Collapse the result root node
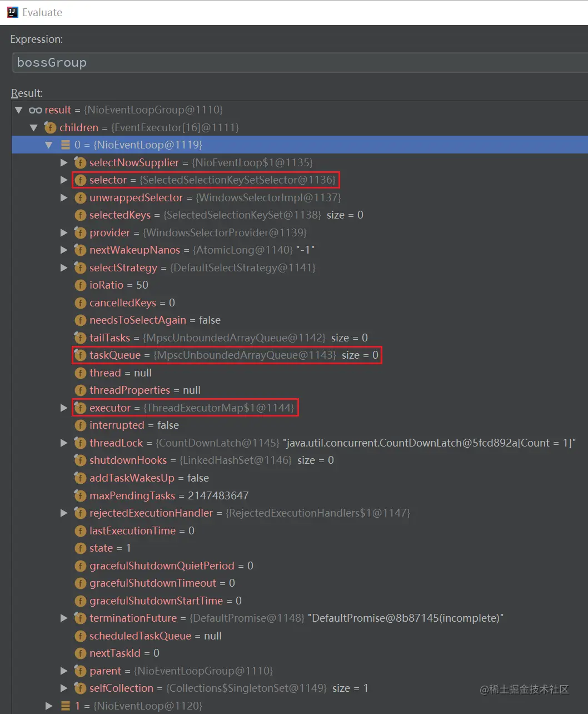The height and width of the screenshot is (714, 588). click(19, 110)
